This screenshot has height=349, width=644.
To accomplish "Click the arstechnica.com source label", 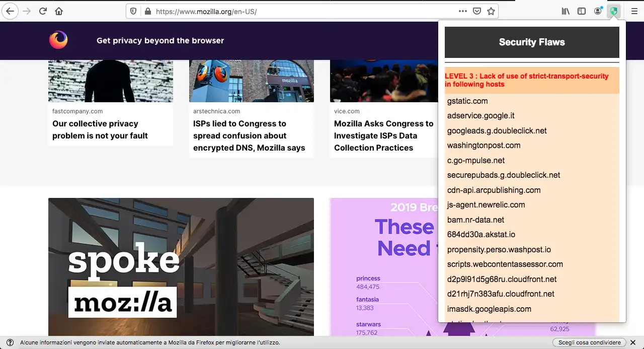I will point(216,111).
